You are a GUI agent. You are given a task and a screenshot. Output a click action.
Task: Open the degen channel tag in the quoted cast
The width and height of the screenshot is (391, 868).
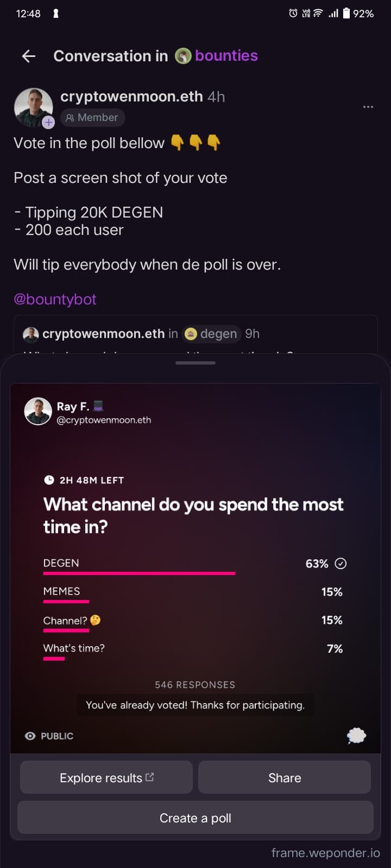[212, 334]
